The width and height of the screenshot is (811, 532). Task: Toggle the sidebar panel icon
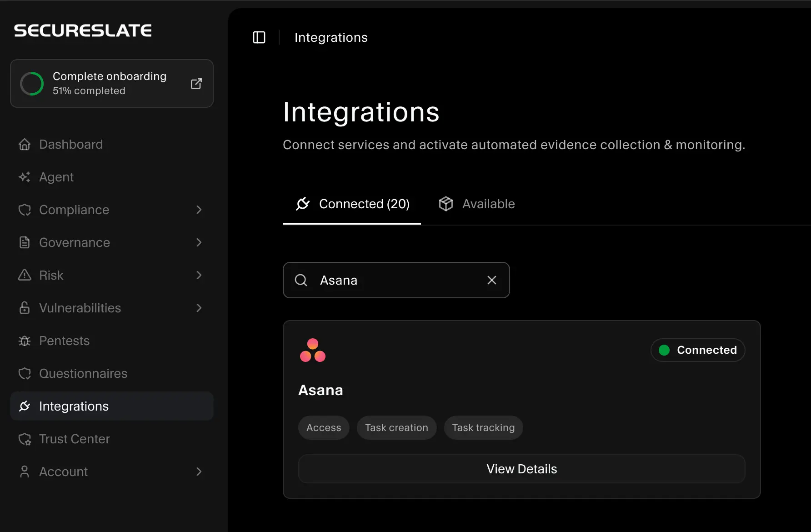click(259, 37)
